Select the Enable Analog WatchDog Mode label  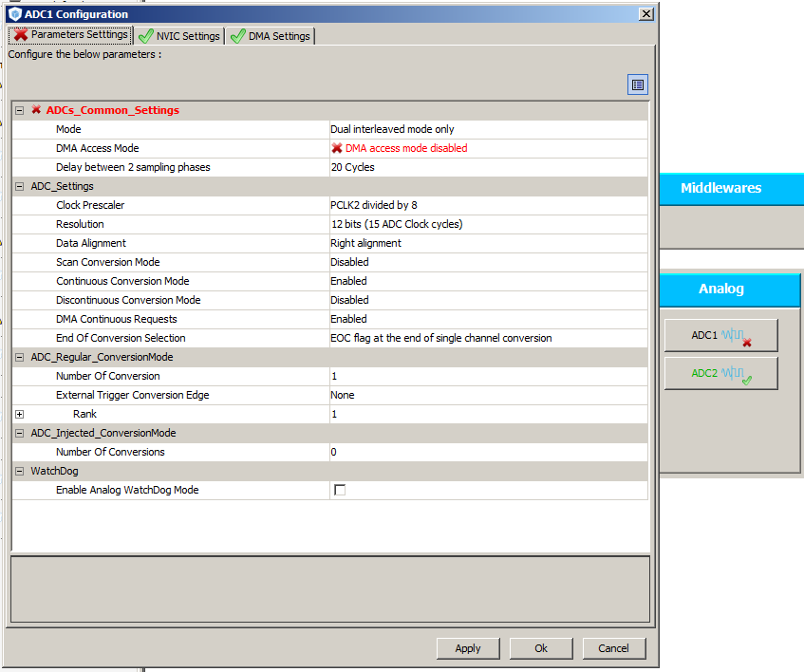[127, 490]
